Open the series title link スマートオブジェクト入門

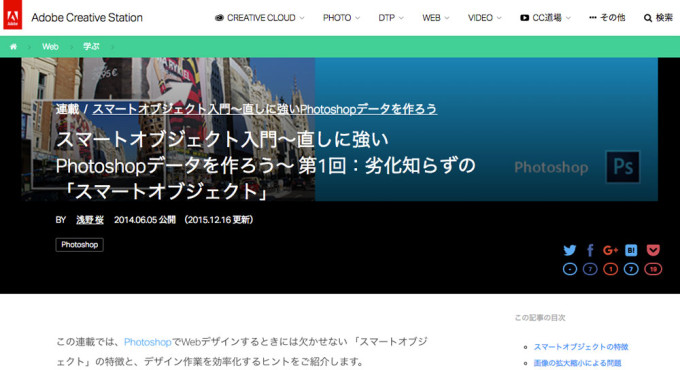pos(265,109)
